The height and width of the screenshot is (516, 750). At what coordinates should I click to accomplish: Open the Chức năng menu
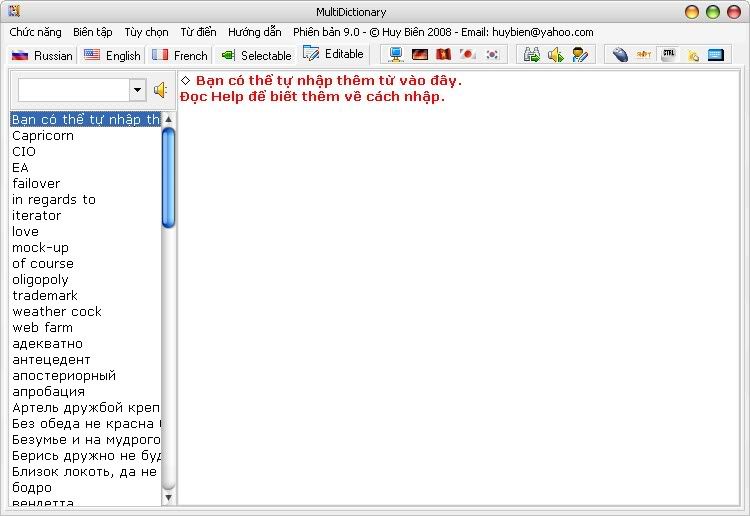[35, 32]
